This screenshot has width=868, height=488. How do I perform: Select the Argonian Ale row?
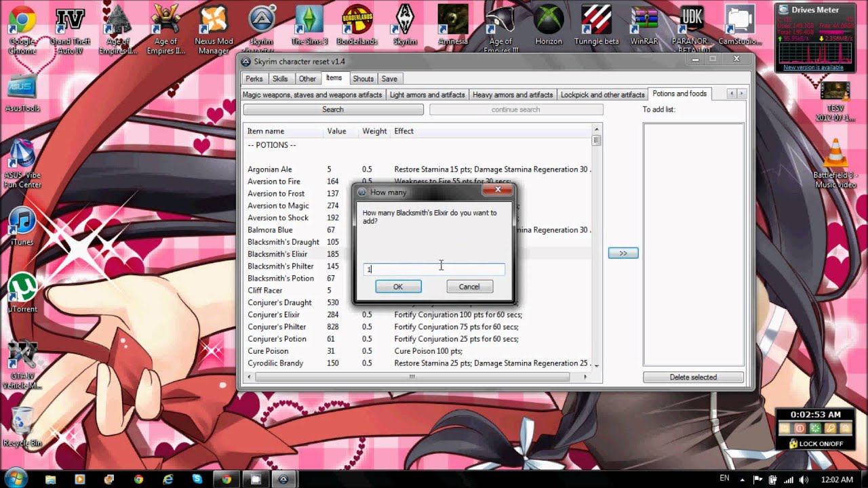click(418, 169)
